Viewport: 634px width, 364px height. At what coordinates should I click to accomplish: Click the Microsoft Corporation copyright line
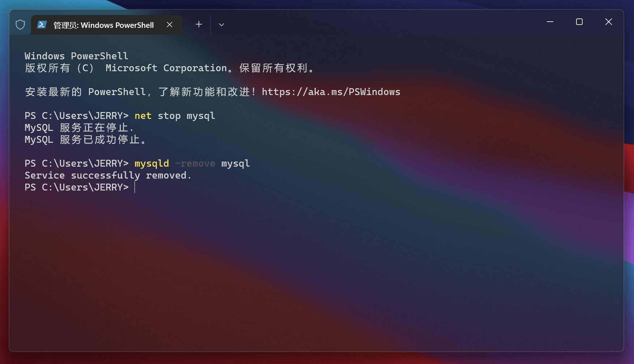point(170,68)
